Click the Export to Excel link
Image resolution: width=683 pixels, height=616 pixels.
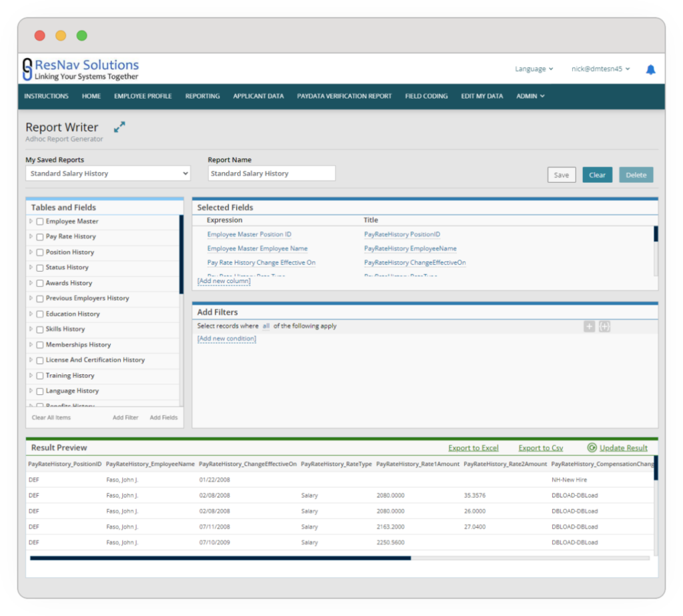pyautogui.click(x=473, y=448)
